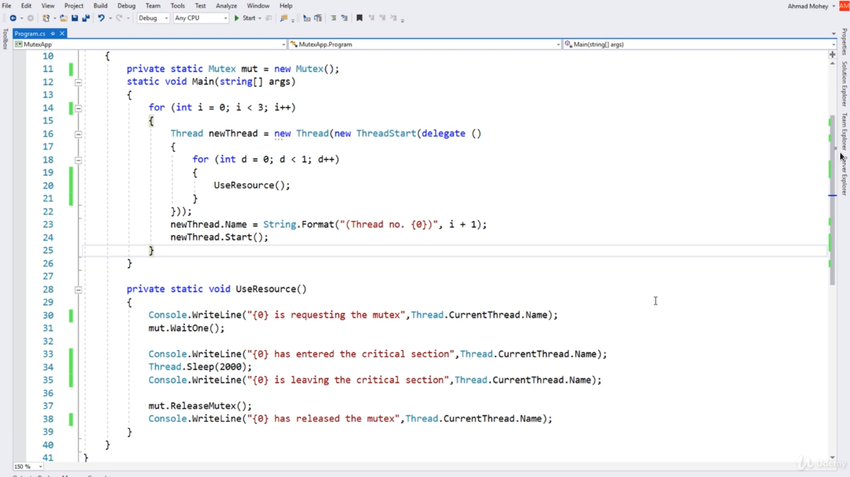Click the AM account avatar badge

pyautogui.click(x=845, y=6)
